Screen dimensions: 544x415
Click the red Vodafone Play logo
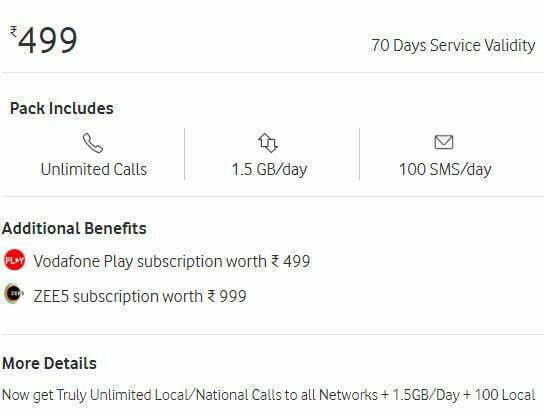[x=14, y=260]
